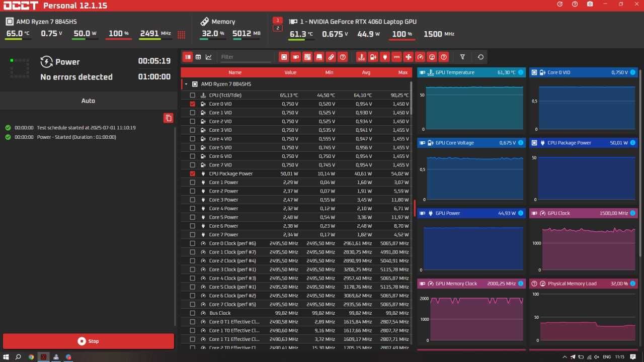Toggle the fan sensor type filter
Viewport: 644px width, 362px height.
pos(408,57)
